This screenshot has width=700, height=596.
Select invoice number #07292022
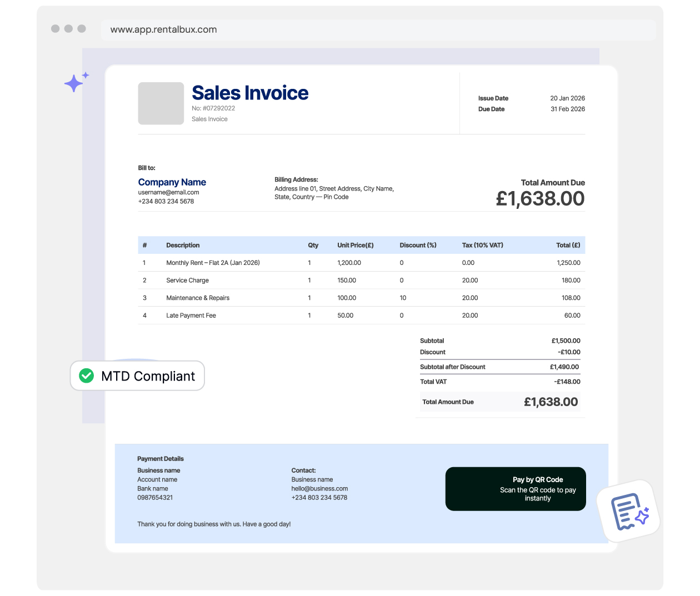pos(219,108)
